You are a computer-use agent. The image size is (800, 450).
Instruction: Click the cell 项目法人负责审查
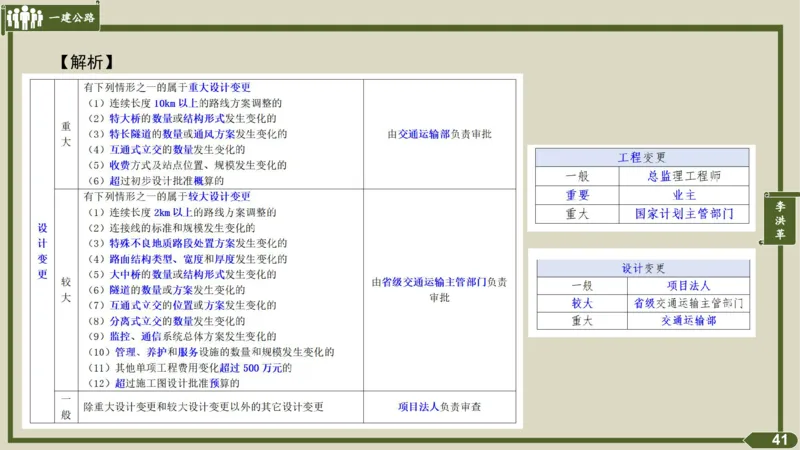[x=439, y=407]
